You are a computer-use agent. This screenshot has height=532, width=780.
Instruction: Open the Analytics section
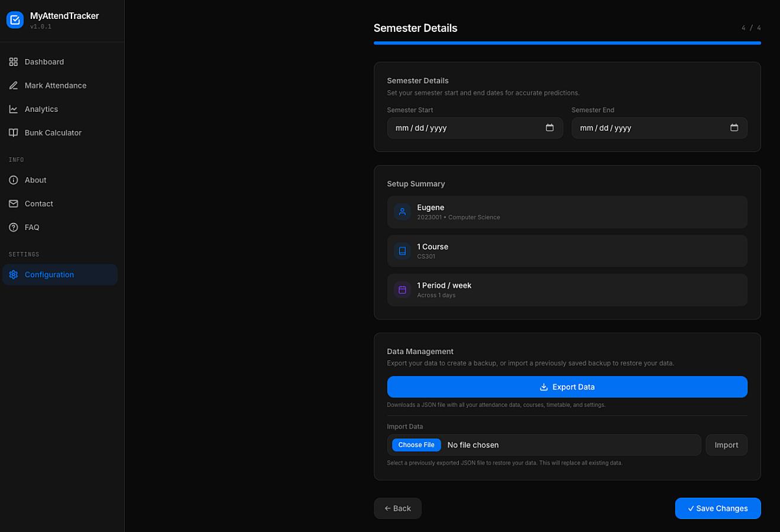(x=60, y=109)
